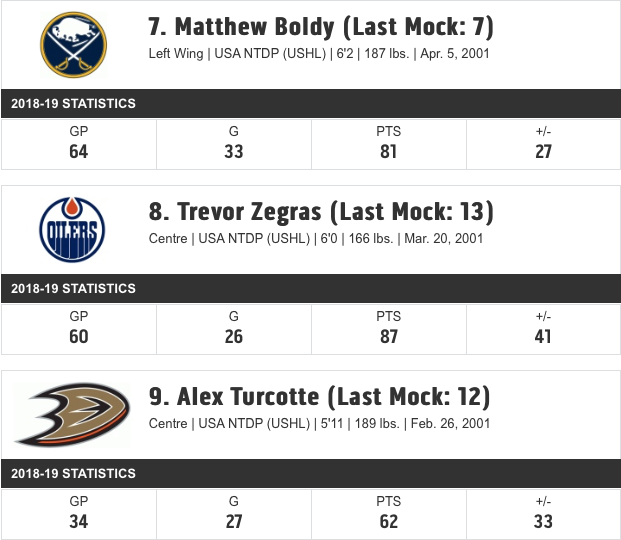Select Boldy's 2018-19 Statistics header bar
Image resolution: width=621 pixels, height=540 pixels.
pos(310,103)
